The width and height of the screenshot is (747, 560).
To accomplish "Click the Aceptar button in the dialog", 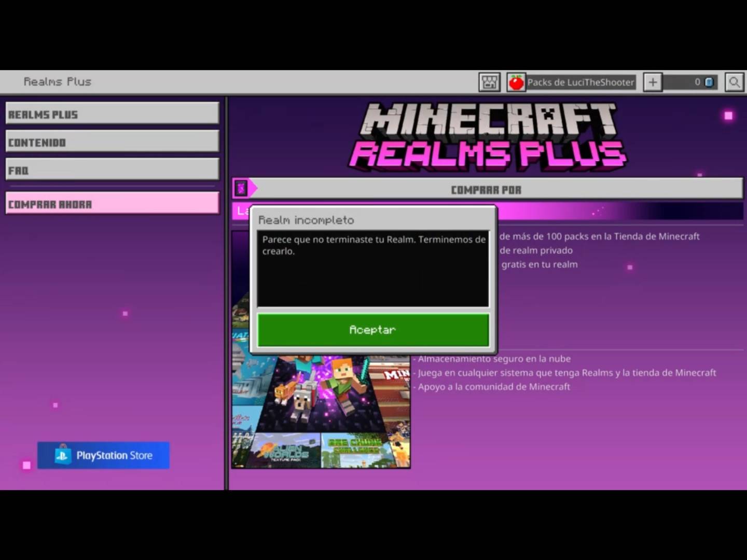I will pos(373,330).
